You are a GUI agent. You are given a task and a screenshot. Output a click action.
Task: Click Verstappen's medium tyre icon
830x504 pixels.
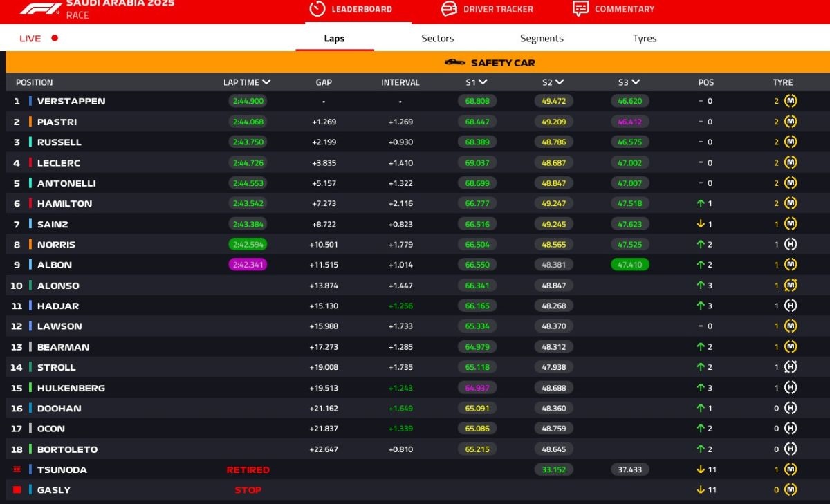pyautogui.click(x=791, y=101)
